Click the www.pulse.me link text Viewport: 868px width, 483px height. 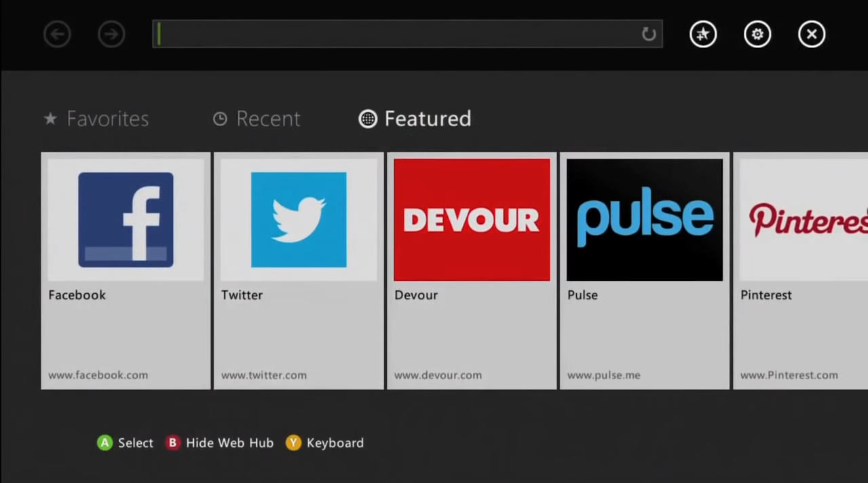click(x=603, y=375)
